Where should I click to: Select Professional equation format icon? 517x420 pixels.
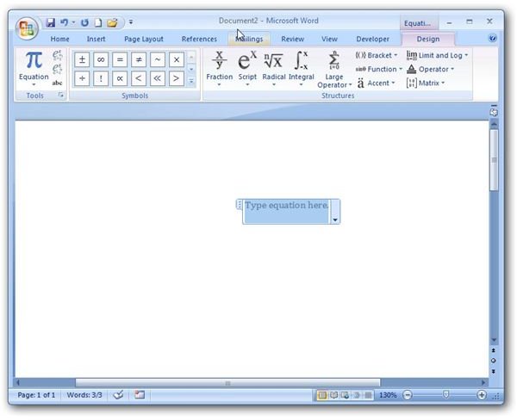pos(58,55)
